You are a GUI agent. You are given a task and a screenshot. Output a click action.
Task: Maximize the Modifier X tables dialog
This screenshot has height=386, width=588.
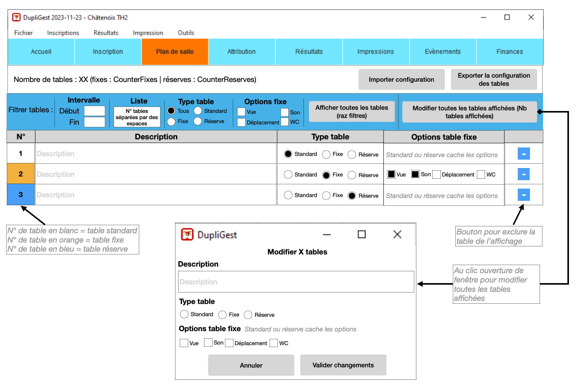[361, 234]
